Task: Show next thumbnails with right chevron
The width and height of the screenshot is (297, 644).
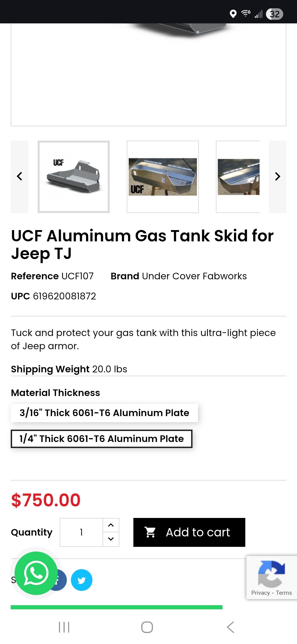Action: (x=277, y=176)
